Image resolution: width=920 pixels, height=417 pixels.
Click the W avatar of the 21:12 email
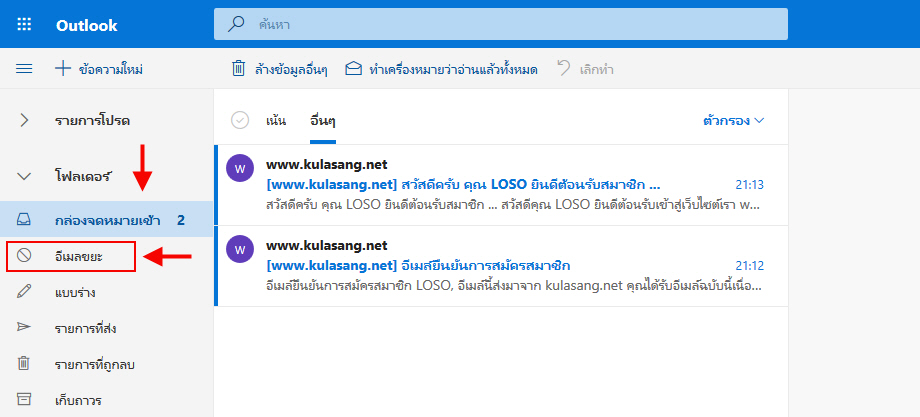239,250
